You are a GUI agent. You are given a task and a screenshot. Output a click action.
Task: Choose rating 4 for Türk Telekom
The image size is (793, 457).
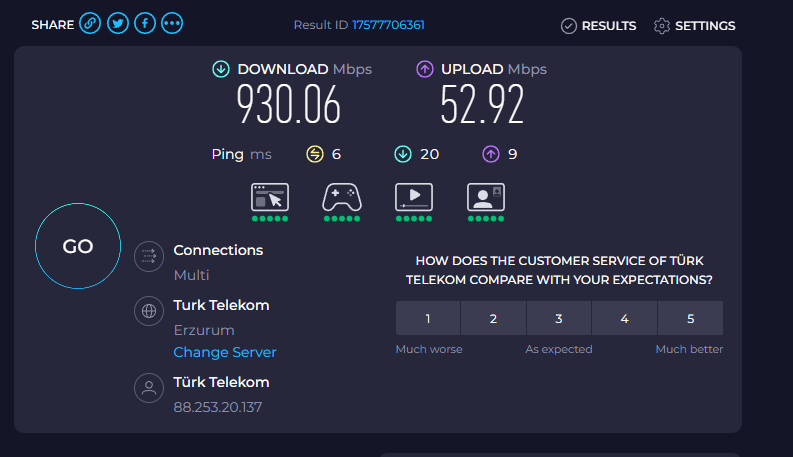(x=624, y=318)
